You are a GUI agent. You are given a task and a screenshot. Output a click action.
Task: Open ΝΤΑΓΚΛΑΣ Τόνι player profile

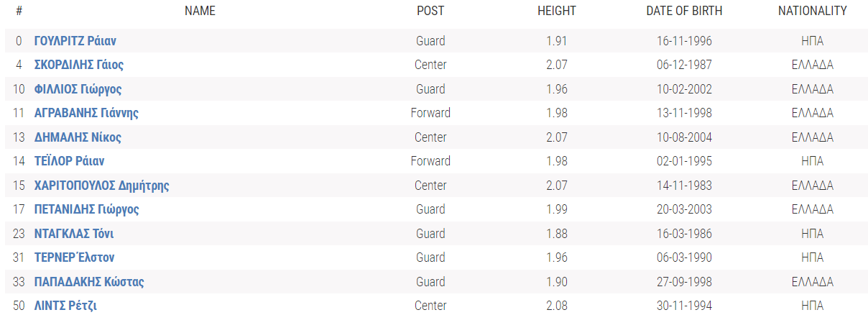74,234
